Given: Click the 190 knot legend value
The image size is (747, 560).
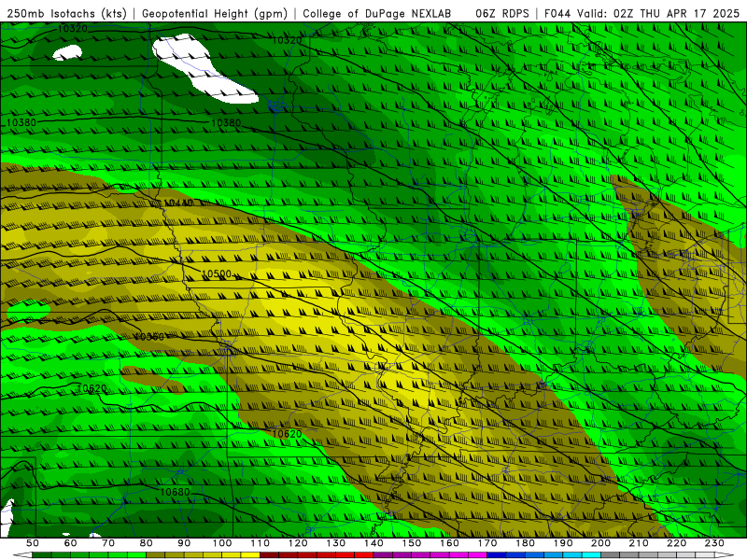Looking at the screenshot, I should coord(563,543).
